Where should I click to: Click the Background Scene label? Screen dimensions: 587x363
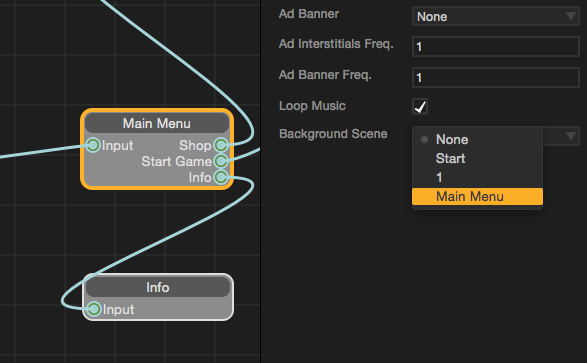pyautogui.click(x=333, y=134)
